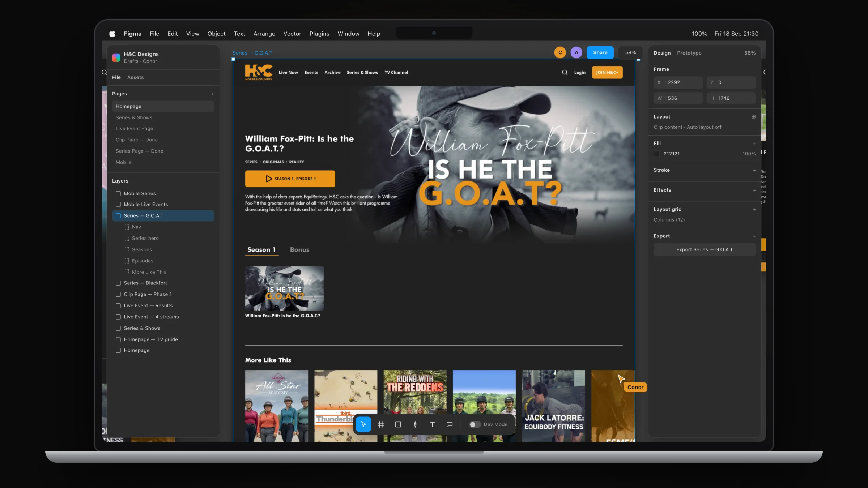Toggle Dev Mode switch

tap(475, 424)
